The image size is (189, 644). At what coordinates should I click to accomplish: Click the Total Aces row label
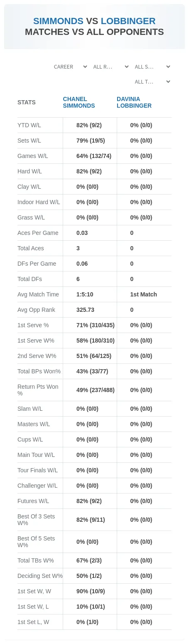point(31,248)
